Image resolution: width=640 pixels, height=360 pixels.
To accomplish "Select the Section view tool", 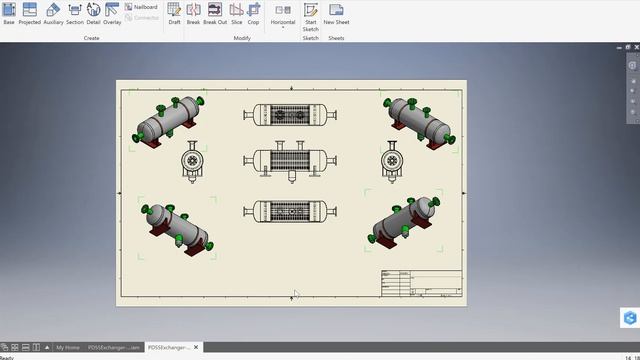I will tap(75, 13).
